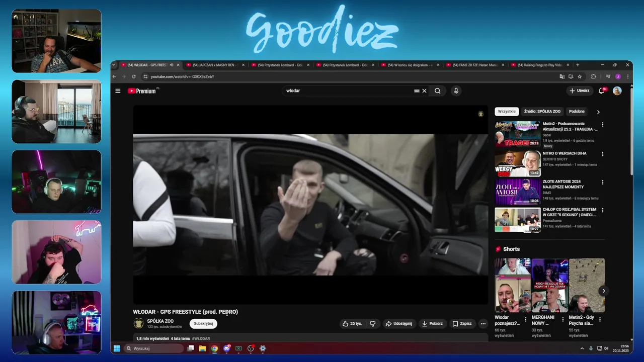
Task: Open Chrome extensions puzzle icon
Action: point(594,76)
